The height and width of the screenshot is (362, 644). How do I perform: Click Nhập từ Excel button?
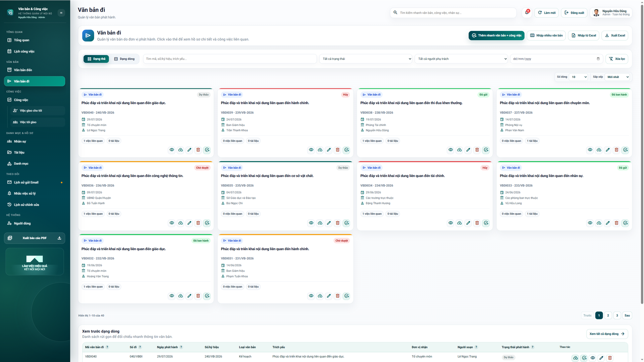(x=584, y=35)
